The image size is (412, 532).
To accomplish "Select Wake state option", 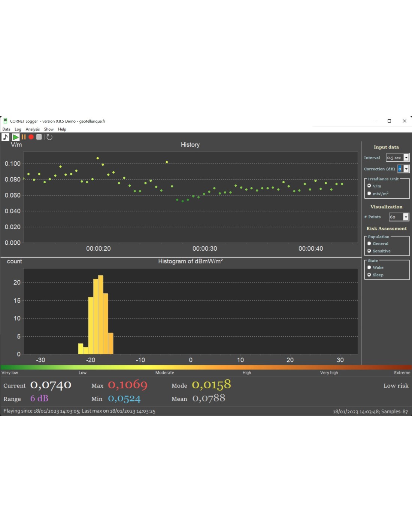I will pyautogui.click(x=369, y=267).
